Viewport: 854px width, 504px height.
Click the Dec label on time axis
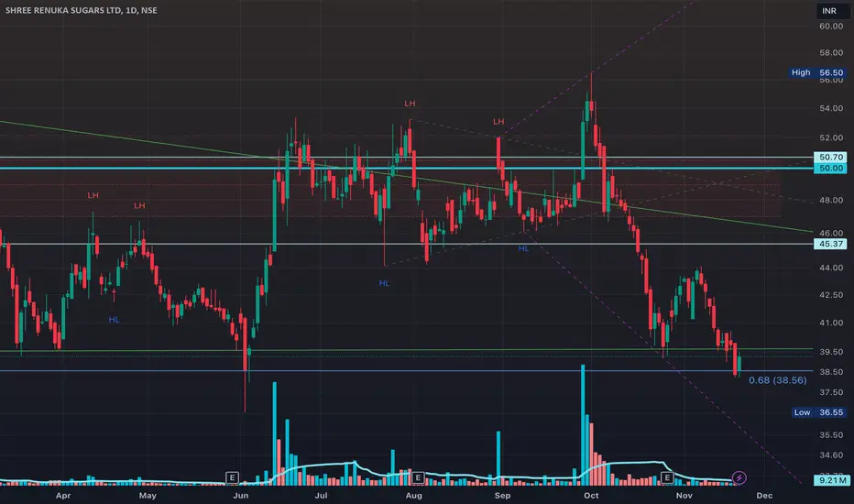[764, 495]
